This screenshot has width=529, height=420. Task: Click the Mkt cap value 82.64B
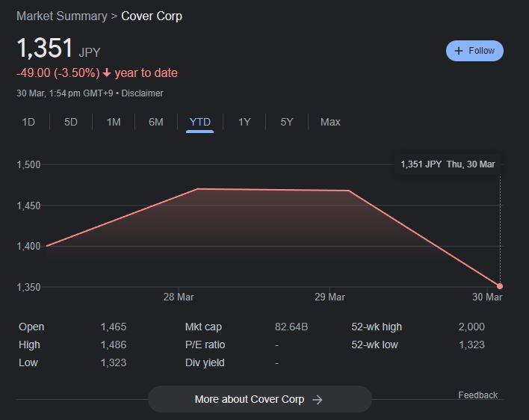(291, 327)
